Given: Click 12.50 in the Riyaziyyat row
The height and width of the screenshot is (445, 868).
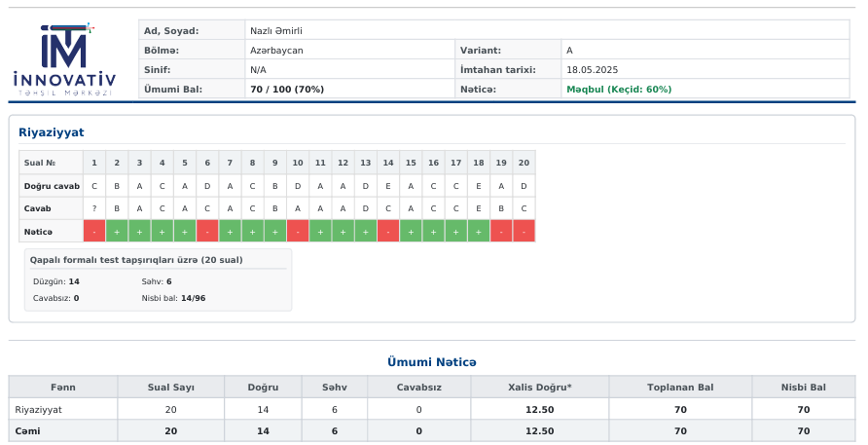Looking at the screenshot, I should tap(540, 410).
